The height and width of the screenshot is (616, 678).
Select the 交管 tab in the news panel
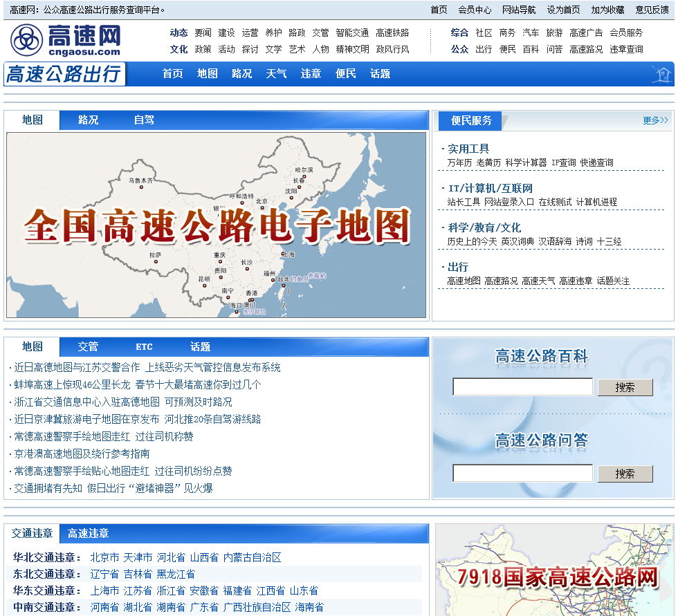(x=89, y=347)
